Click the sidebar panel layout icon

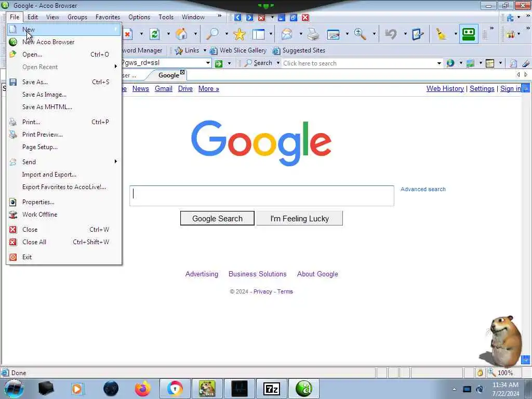[x=259, y=34]
